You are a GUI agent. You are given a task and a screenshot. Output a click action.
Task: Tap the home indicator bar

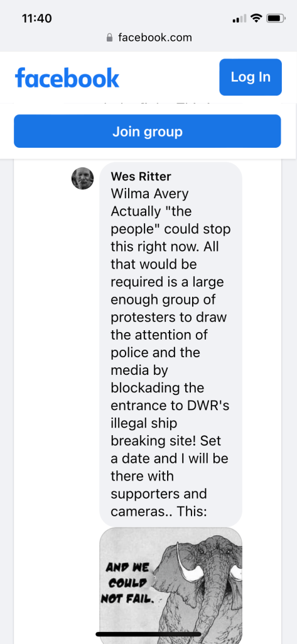tap(148, 634)
